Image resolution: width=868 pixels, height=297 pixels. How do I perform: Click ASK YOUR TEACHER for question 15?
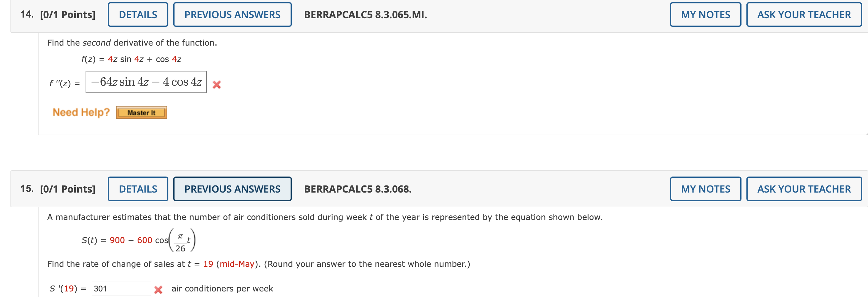click(x=804, y=189)
